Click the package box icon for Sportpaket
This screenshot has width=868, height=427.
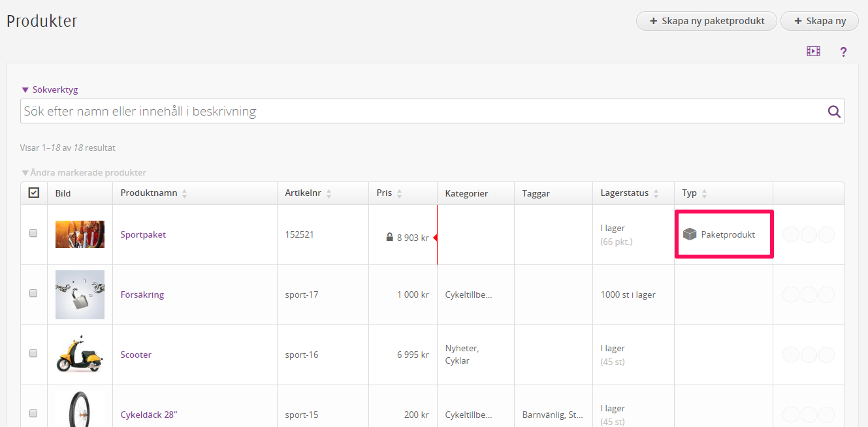point(690,234)
